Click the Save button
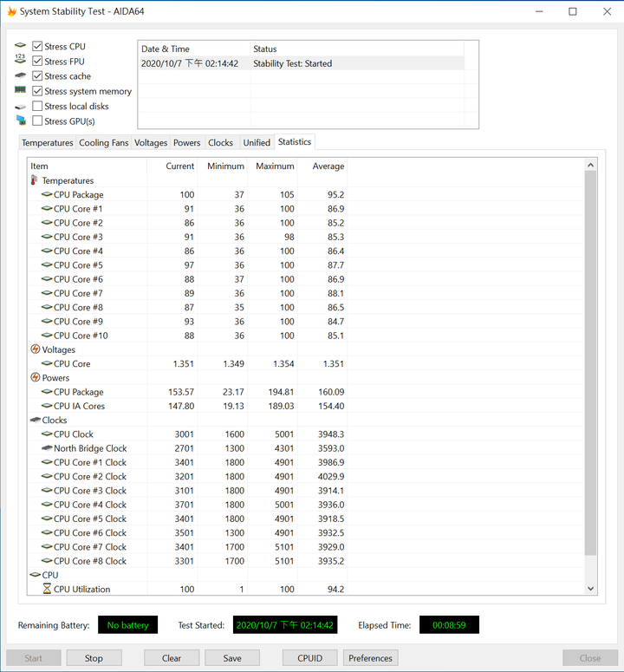 point(232,658)
